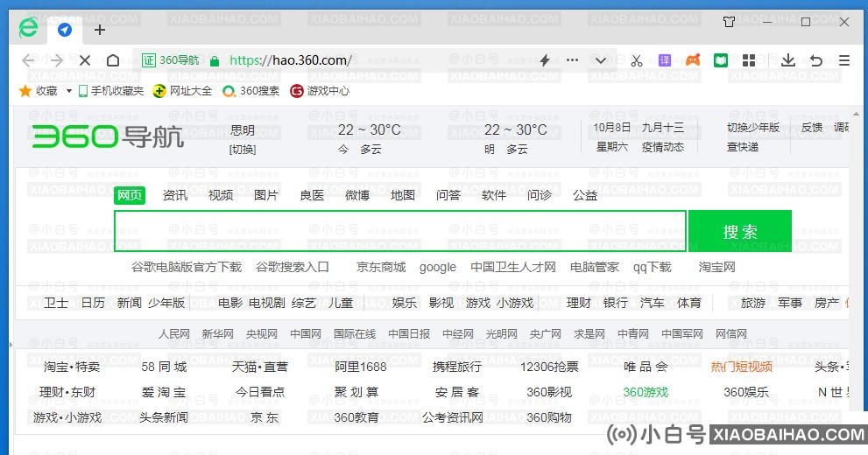Click the green bookmark-style extension icon
Viewport: 868px width, 455px height.
coord(721,60)
